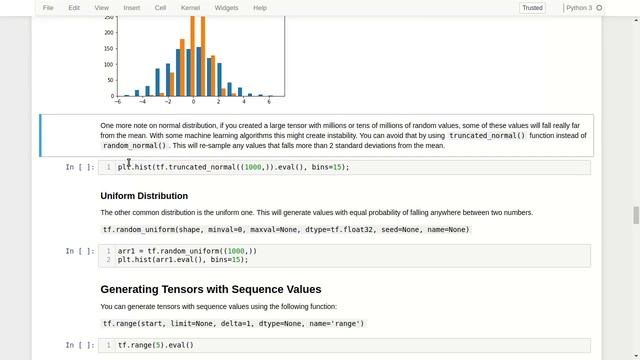Select the markdown cell about truncated normal

pos(317,136)
